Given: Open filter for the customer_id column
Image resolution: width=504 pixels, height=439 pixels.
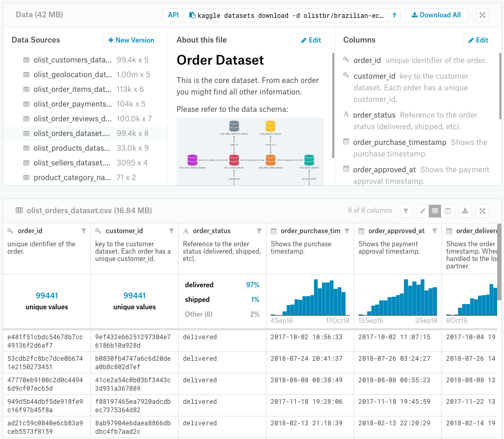Looking at the screenshot, I should pos(171,231).
